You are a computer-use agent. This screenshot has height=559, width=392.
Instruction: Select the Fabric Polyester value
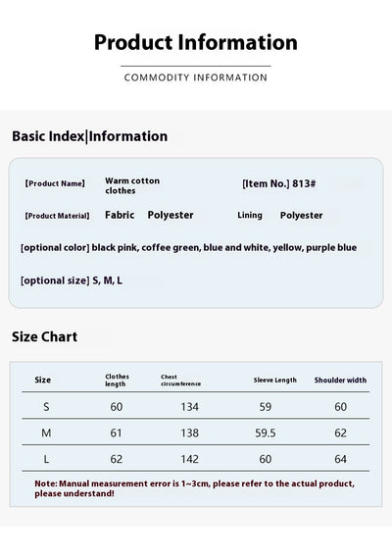pyautogui.click(x=149, y=215)
